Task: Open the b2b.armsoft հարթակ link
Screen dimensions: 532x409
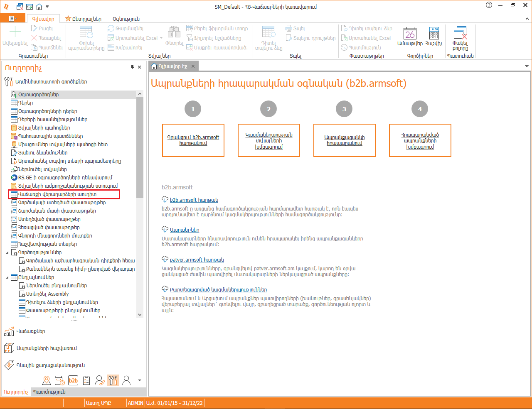Action: tap(194, 200)
